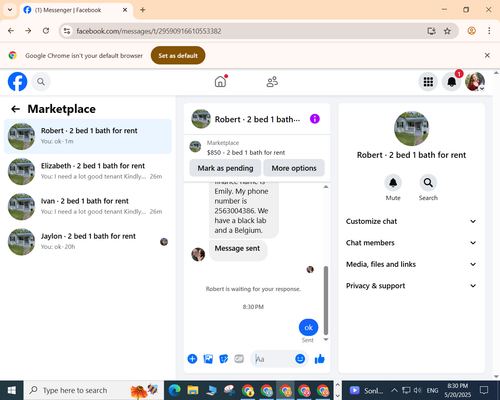Expand Chat members section
The image size is (500, 400).
tap(411, 243)
